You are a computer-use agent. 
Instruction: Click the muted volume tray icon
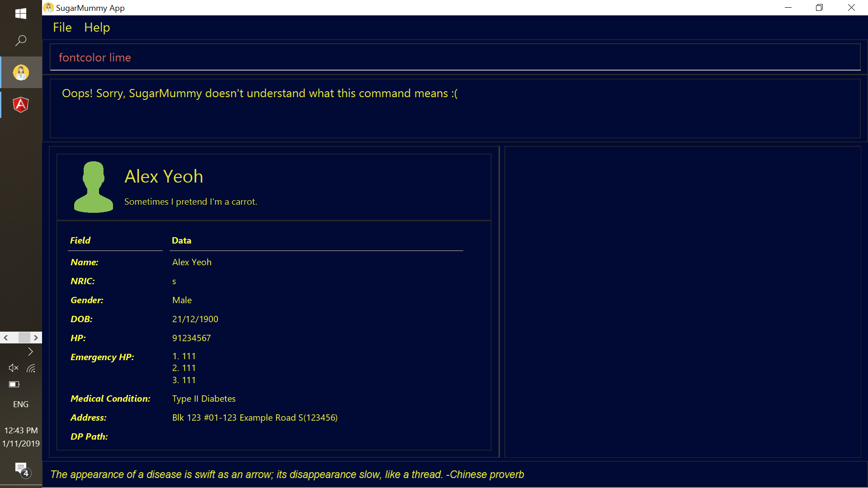(x=14, y=368)
